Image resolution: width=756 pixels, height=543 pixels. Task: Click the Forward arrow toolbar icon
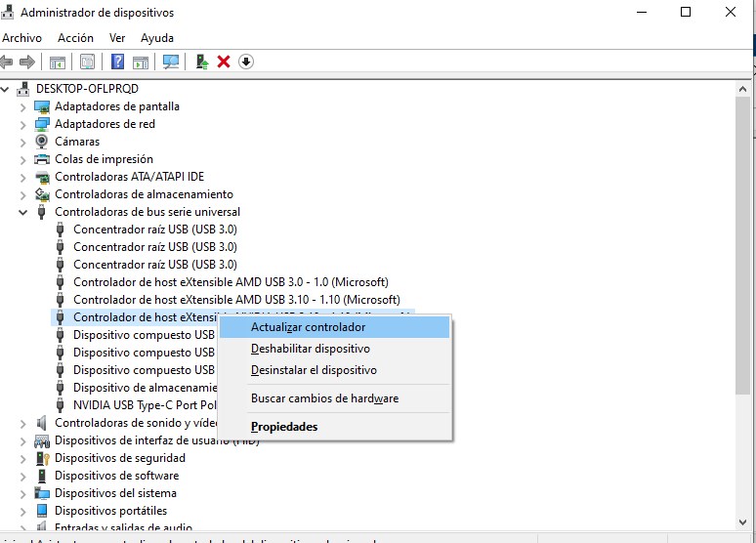[x=27, y=62]
